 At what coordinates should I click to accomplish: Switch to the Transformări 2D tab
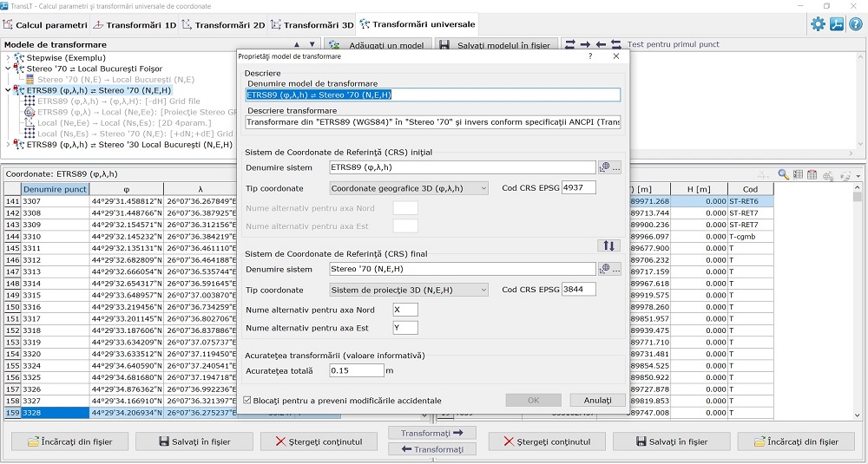(x=223, y=25)
